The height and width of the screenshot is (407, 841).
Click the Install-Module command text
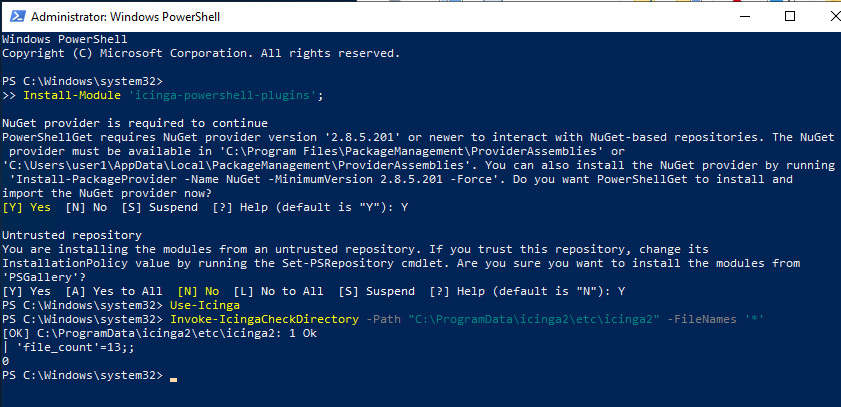point(72,95)
